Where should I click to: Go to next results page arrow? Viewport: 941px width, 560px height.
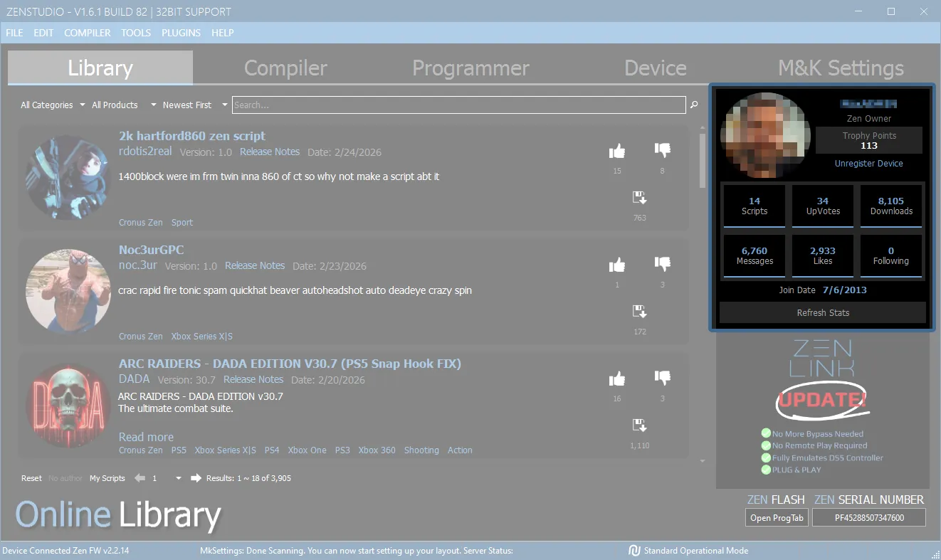pos(196,478)
